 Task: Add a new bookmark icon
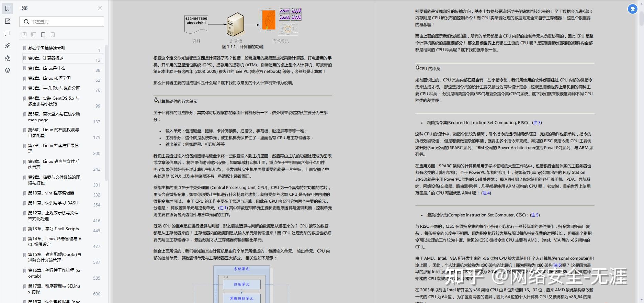[43, 35]
